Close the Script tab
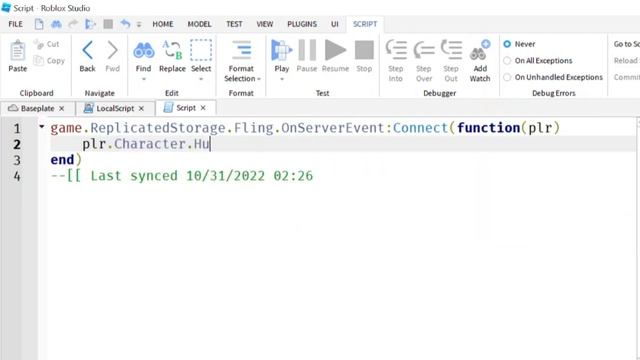Image resolution: width=640 pixels, height=360 pixels. click(203, 108)
